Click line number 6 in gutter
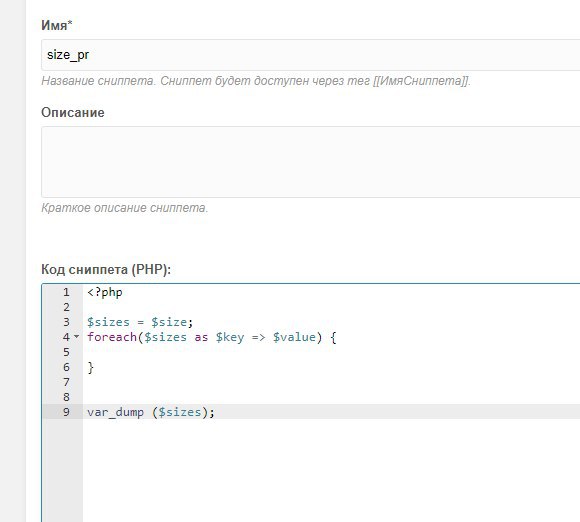This screenshot has height=522, width=580. click(x=66, y=367)
